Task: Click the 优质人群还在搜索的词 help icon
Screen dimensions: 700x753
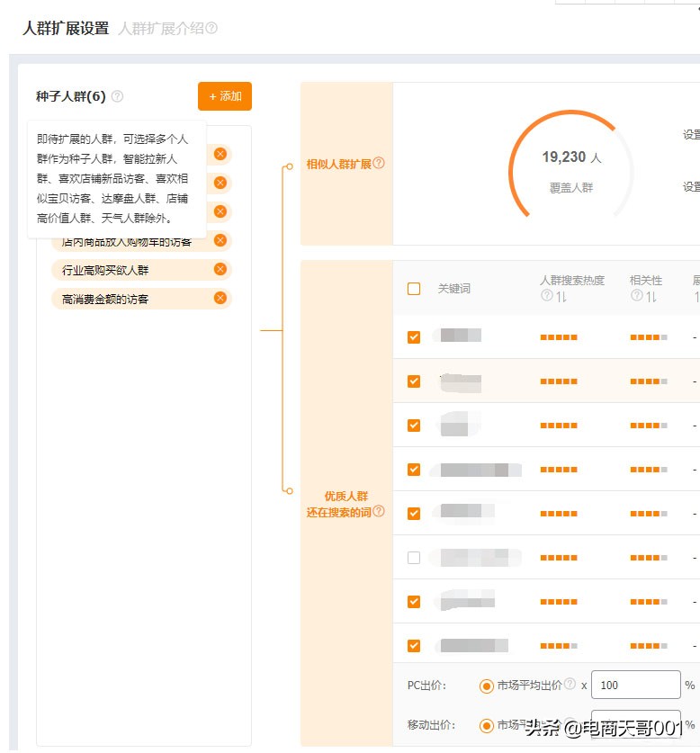Action: point(379,511)
